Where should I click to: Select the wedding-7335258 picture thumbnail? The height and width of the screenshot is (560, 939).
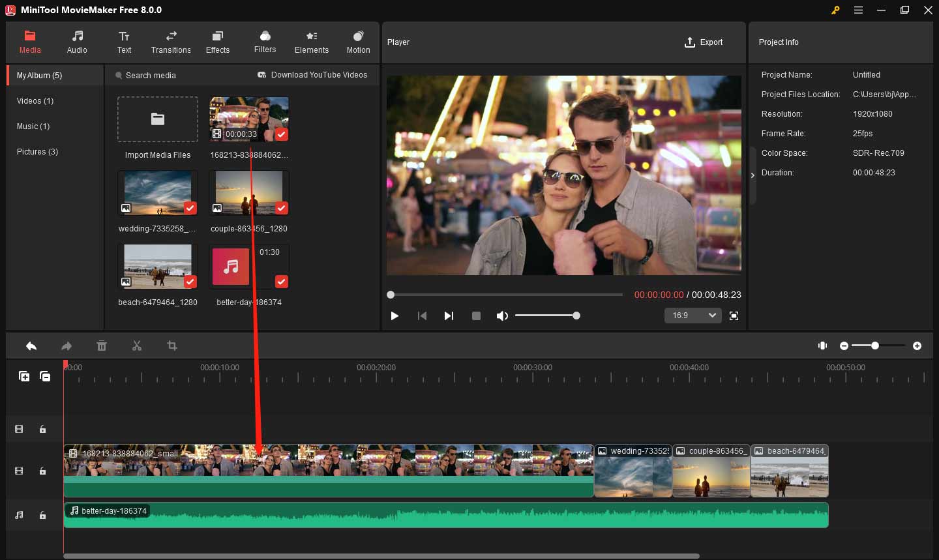pos(158,193)
